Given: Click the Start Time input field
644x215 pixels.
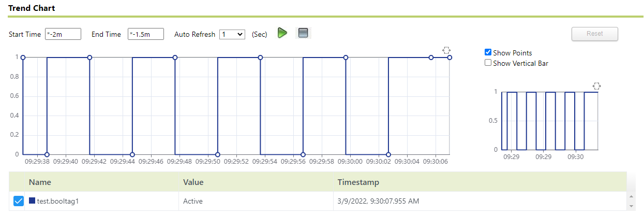Looking at the screenshot, I should 63,34.
